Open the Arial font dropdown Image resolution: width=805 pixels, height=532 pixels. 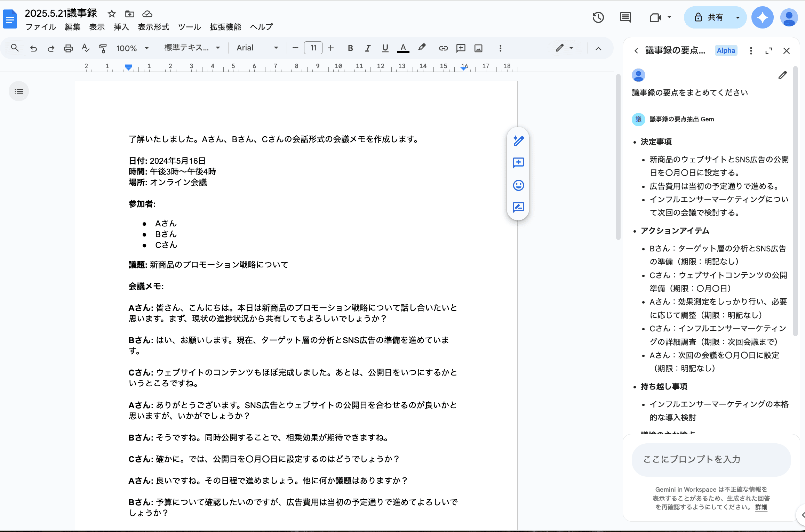coord(257,48)
